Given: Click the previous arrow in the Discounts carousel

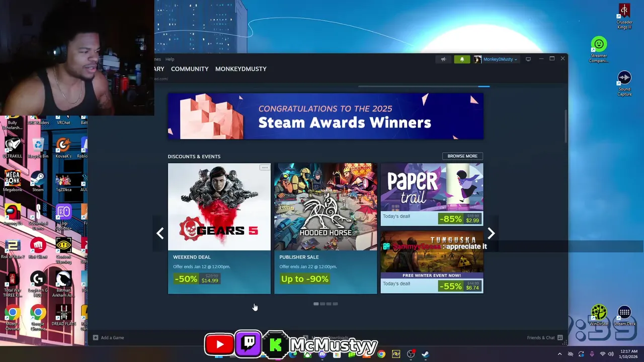Looking at the screenshot, I should tap(160, 233).
